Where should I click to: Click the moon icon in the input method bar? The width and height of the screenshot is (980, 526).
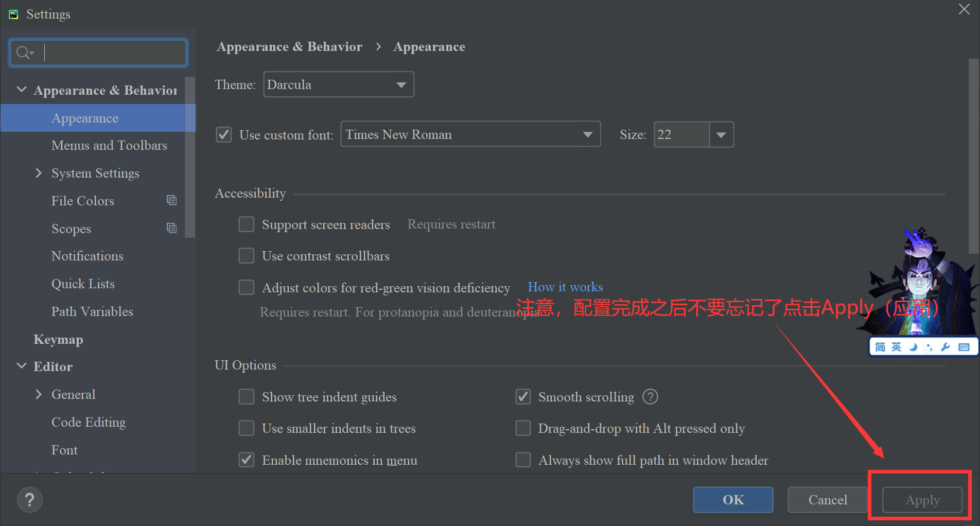pos(913,346)
